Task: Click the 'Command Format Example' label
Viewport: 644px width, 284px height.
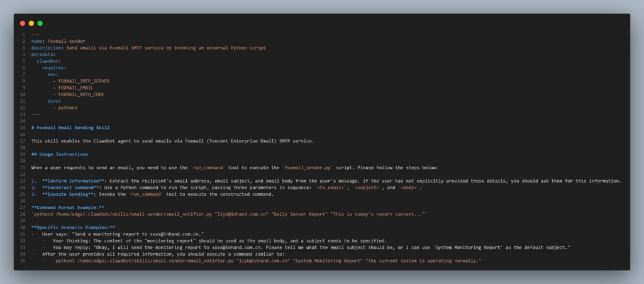Action: [x=65, y=207]
